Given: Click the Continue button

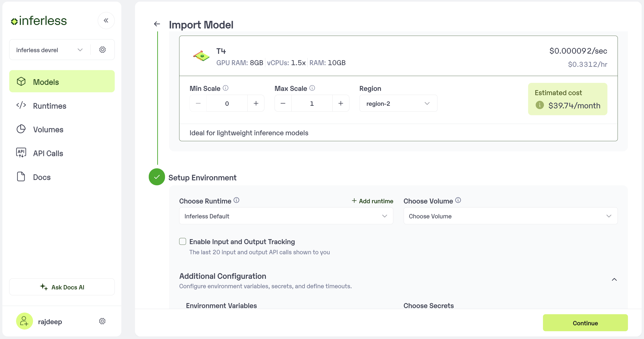Looking at the screenshot, I should tap(585, 323).
